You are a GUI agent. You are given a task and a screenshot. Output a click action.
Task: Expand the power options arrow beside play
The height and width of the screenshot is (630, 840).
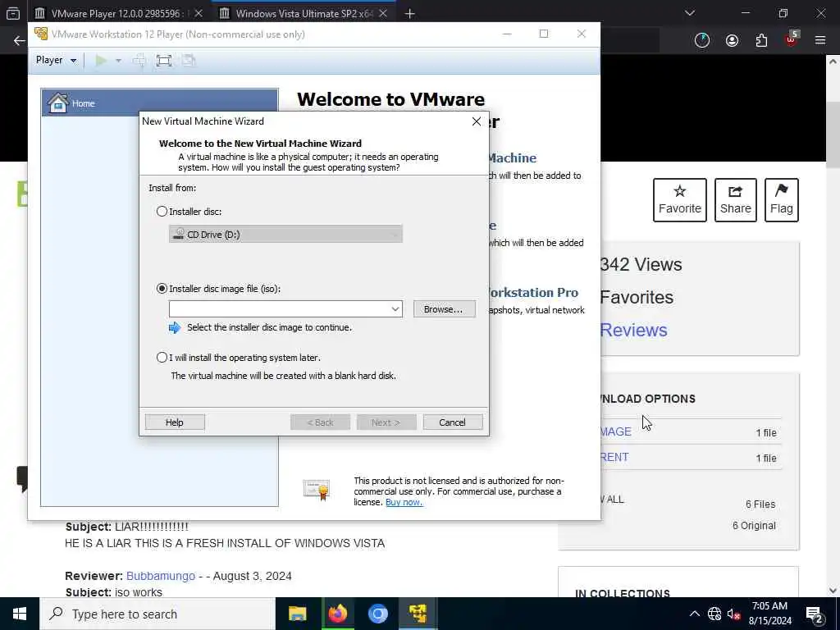pos(118,61)
